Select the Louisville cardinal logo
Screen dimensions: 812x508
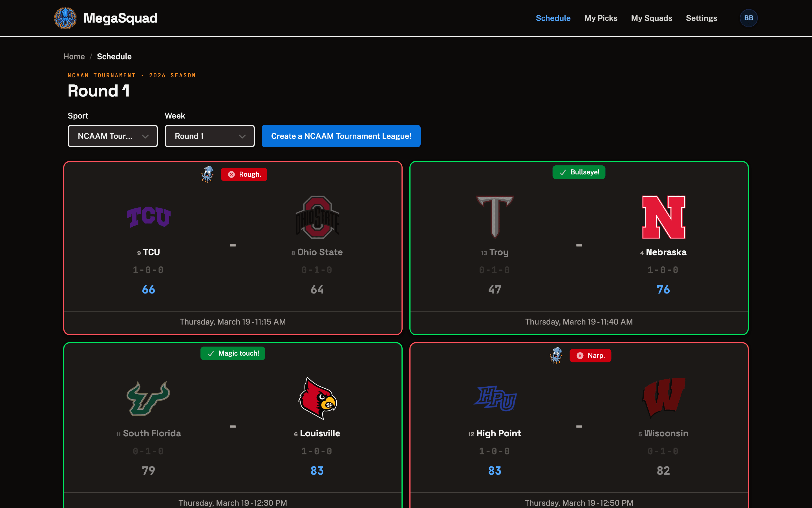pos(317,398)
